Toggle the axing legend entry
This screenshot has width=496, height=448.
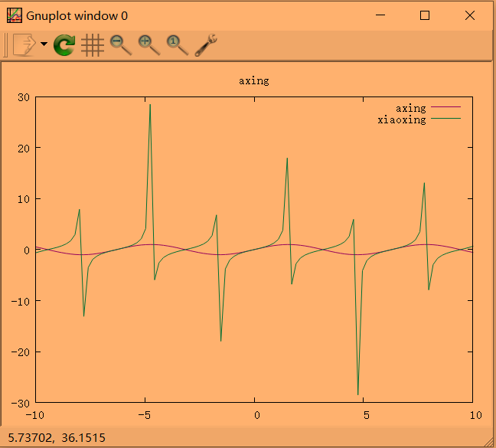point(428,108)
